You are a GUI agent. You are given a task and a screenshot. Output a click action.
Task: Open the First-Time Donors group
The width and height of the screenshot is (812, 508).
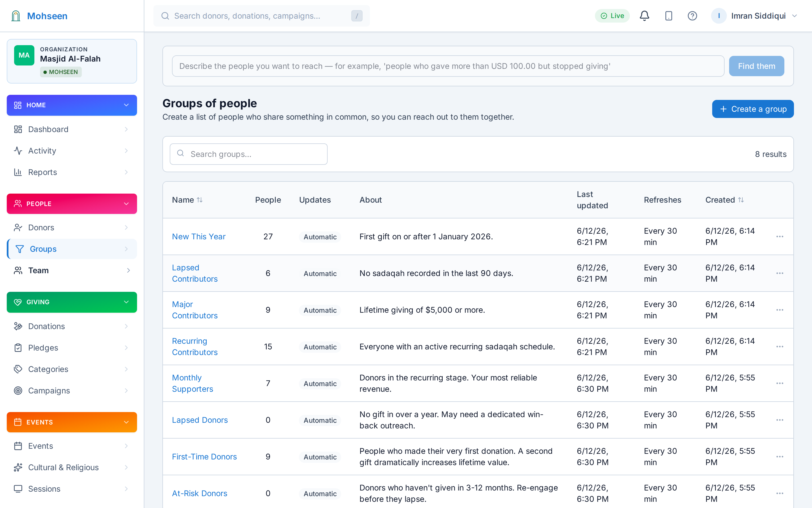click(204, 457)
